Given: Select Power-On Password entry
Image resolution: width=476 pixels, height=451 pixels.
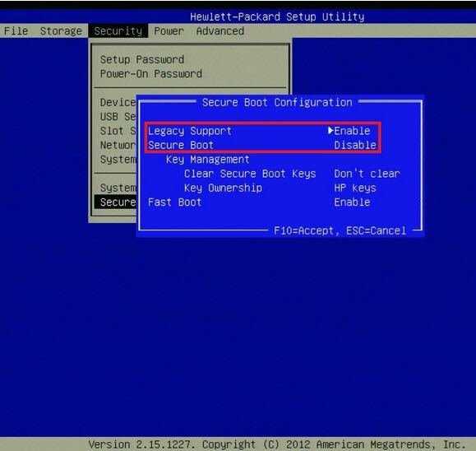Looking at the screenshot, I should 151,74.
